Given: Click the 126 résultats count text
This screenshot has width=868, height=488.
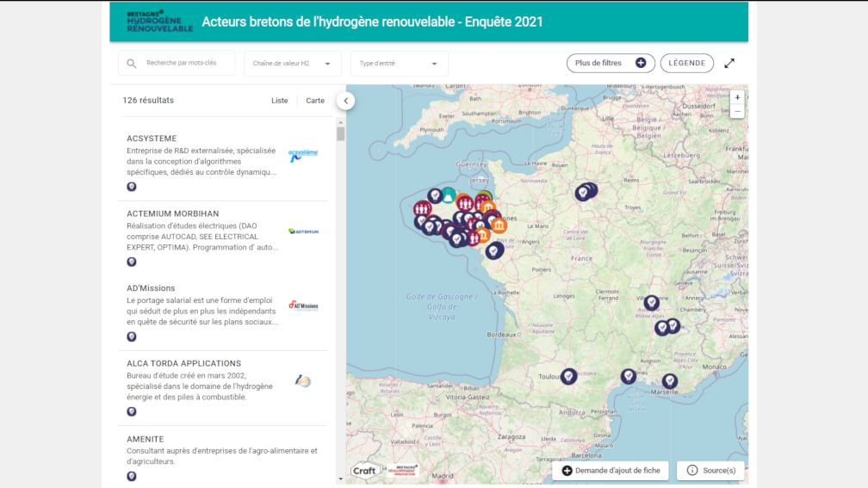Looking at the screenshot, I should tap(148, 100).
